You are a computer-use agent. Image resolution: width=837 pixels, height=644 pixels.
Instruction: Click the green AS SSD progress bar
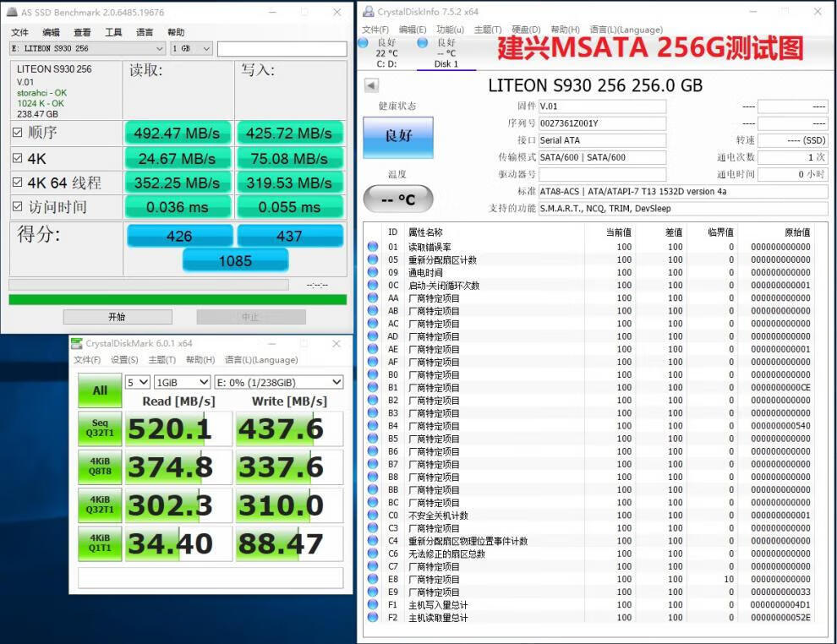pyautogui.click(x=178, y=299)
